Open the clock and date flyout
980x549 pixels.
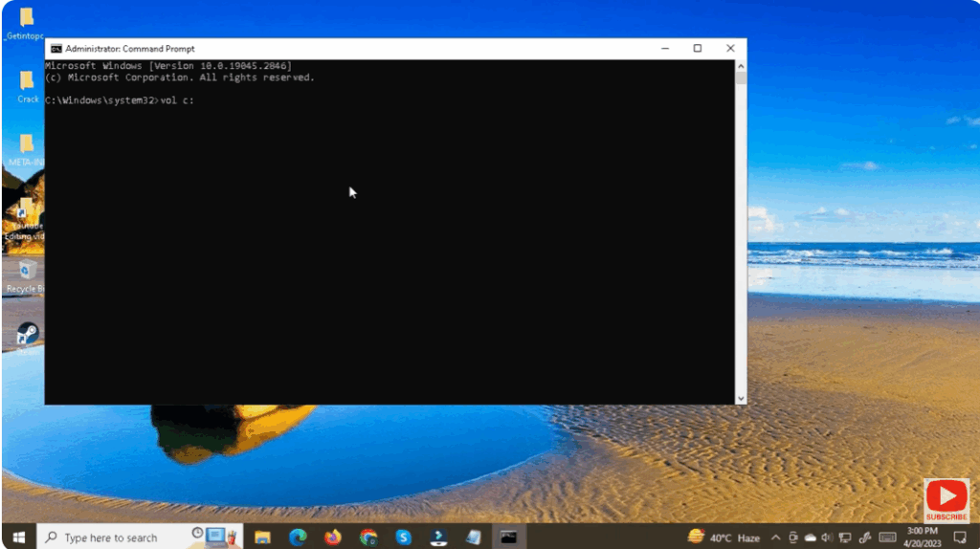click(922, 537)
